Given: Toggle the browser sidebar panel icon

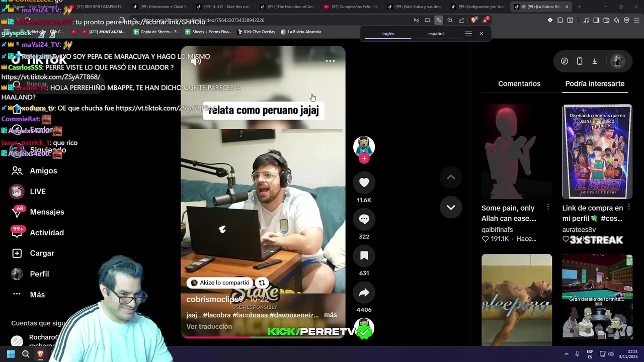Looking at the screenshot, I should pyautogui.click(x=596, y=20).
